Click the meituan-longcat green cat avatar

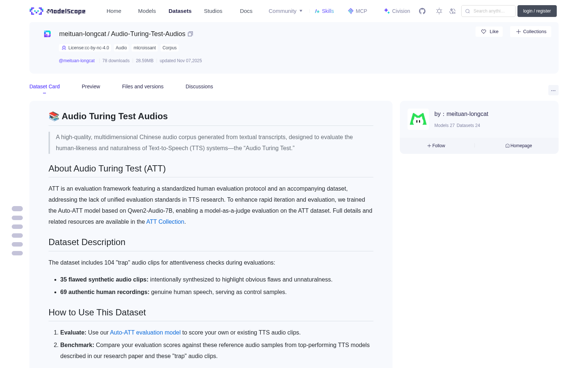(x=418, y=119)
